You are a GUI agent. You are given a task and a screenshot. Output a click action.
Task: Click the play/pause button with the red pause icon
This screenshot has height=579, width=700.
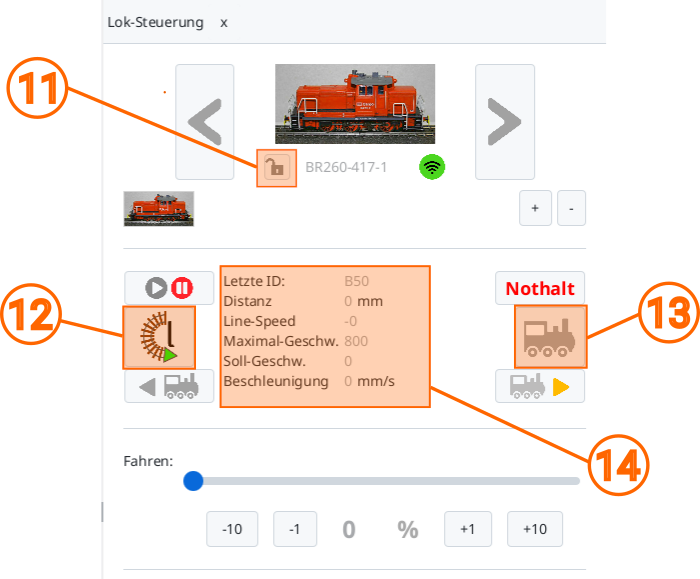[x=169, y=288]
